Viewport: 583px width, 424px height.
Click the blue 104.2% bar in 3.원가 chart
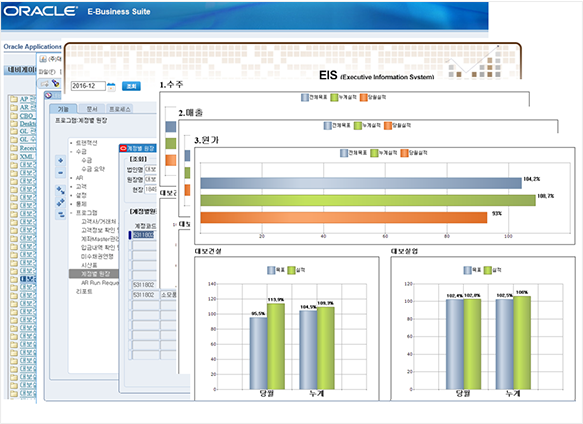(x=361, y=183)
